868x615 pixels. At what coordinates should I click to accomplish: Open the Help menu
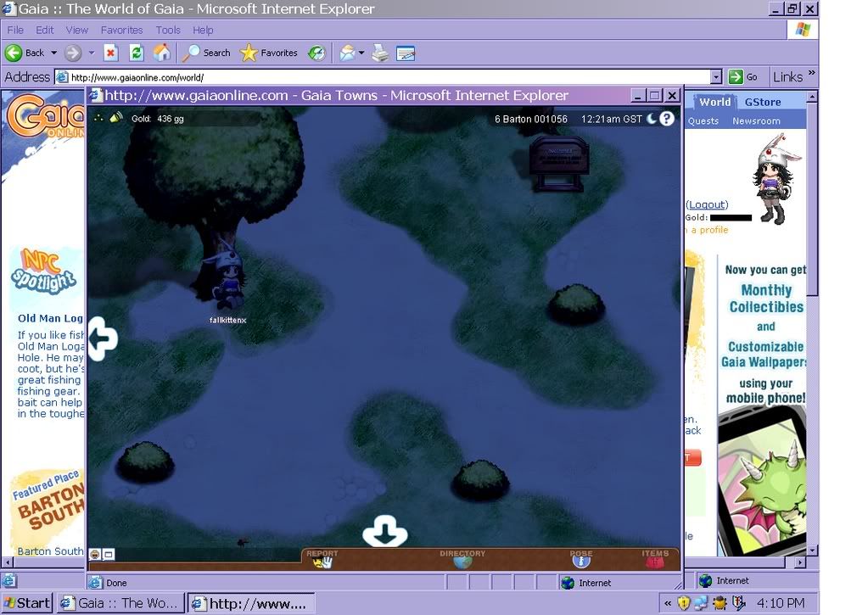coord(203,30)
